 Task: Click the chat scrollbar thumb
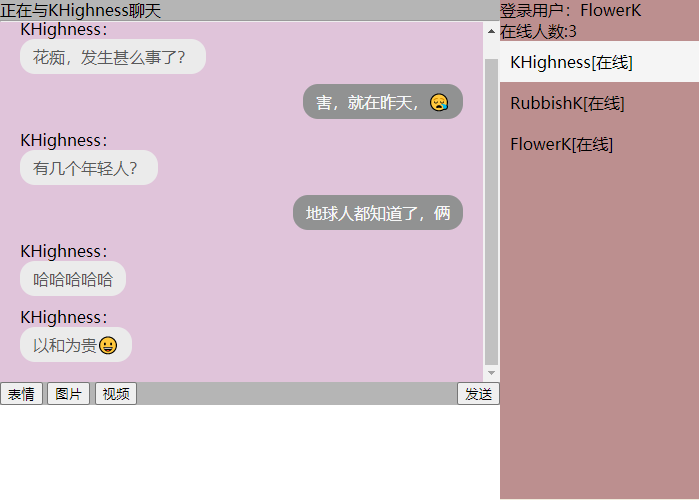tap(491, 212)
